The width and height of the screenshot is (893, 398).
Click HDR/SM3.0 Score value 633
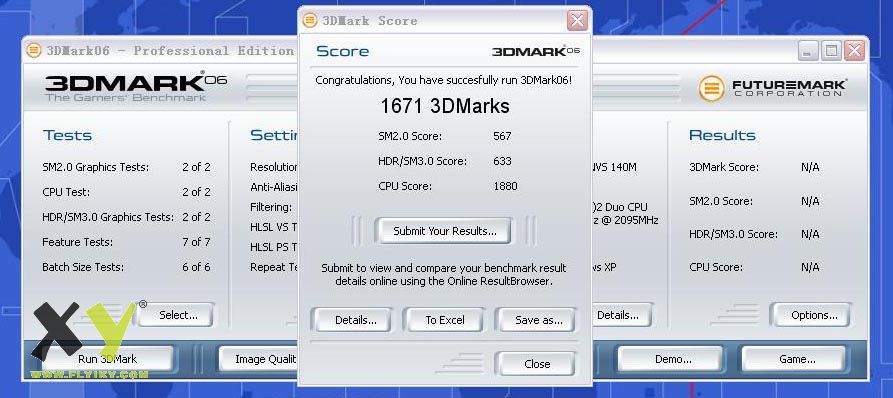[502, 161]
